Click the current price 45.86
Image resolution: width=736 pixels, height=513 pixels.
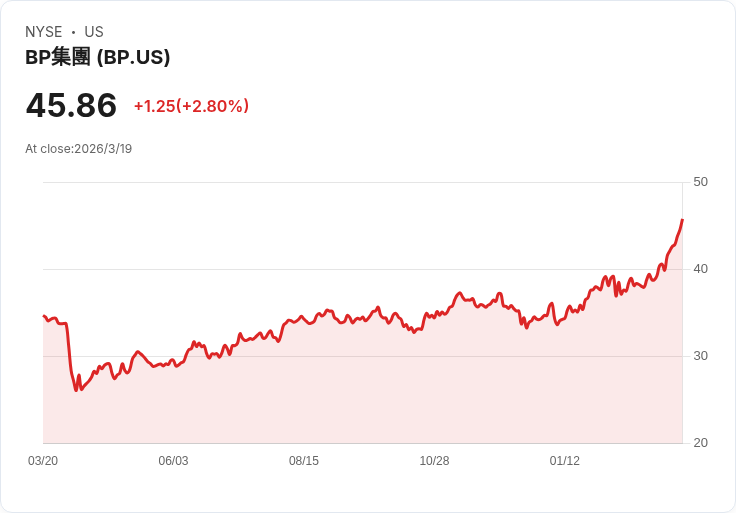click(x=71, y=105)
